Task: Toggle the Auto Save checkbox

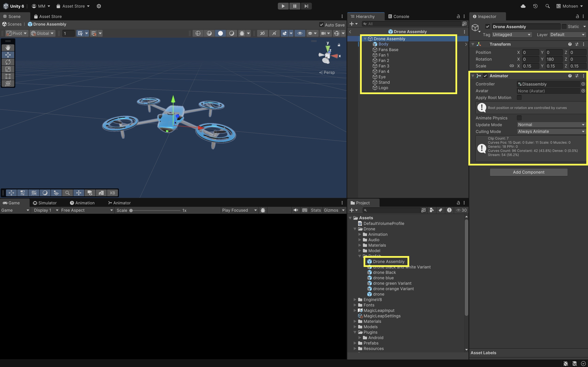Action: click(321, 25)
